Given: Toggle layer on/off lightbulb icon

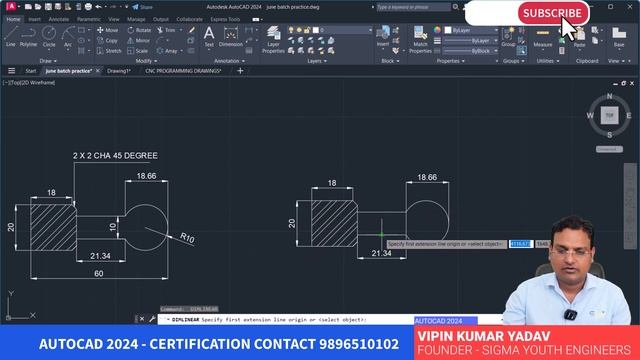Looking at the screenshot, I should 291,30.
